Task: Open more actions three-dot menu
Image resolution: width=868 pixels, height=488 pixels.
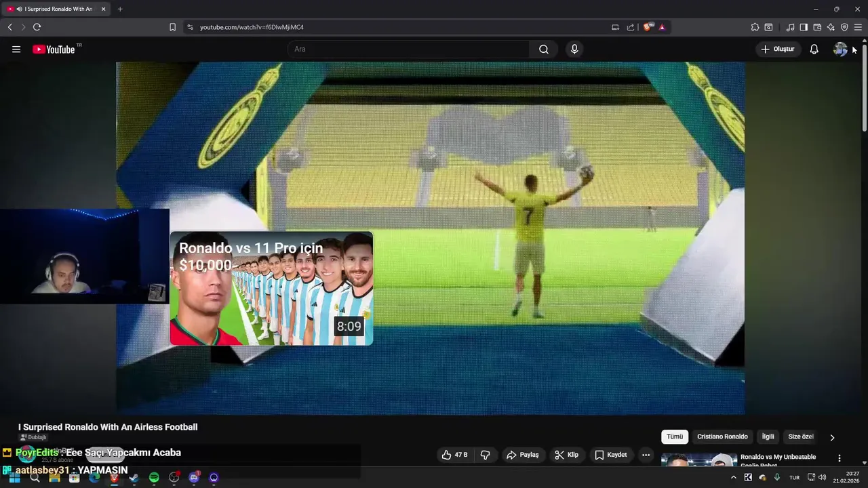Action: coord(646,455)
